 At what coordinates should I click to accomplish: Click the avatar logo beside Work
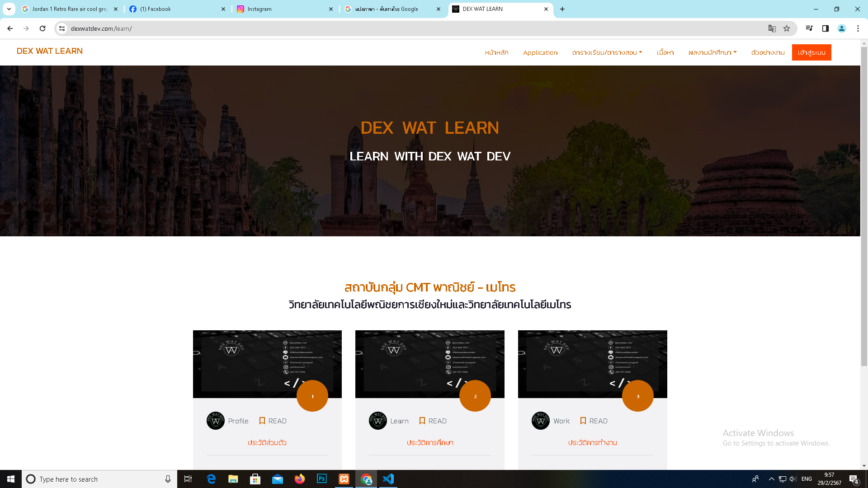[x=541, y=421]
